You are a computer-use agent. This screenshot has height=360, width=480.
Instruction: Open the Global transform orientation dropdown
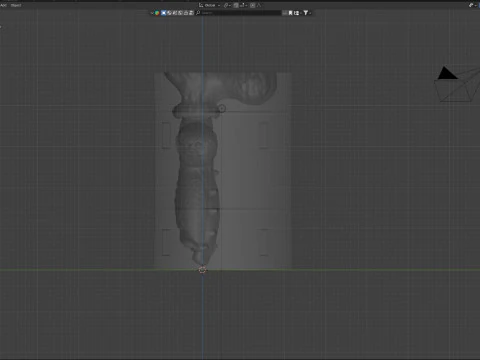click(x=210, y=5)
